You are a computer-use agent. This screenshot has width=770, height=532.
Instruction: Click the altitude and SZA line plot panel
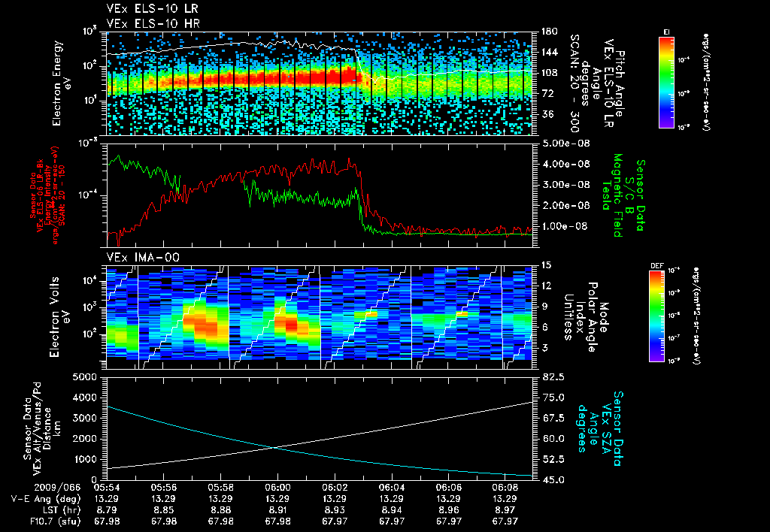[x=320, y=428]
